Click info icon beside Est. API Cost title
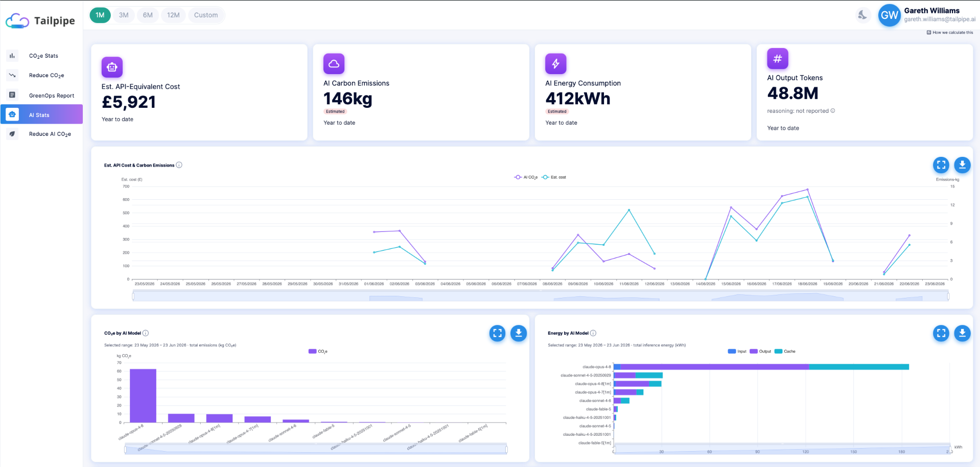 [x=179, y=165]
